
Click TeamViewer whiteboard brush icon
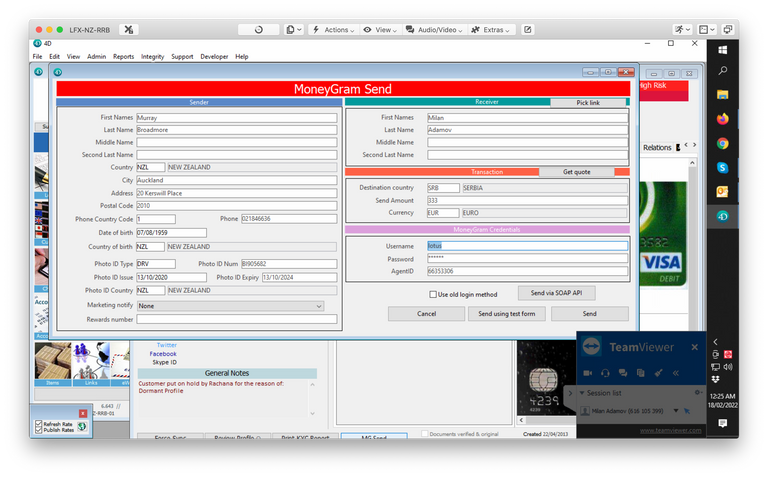pyautogui.click(x=658, y=373)
